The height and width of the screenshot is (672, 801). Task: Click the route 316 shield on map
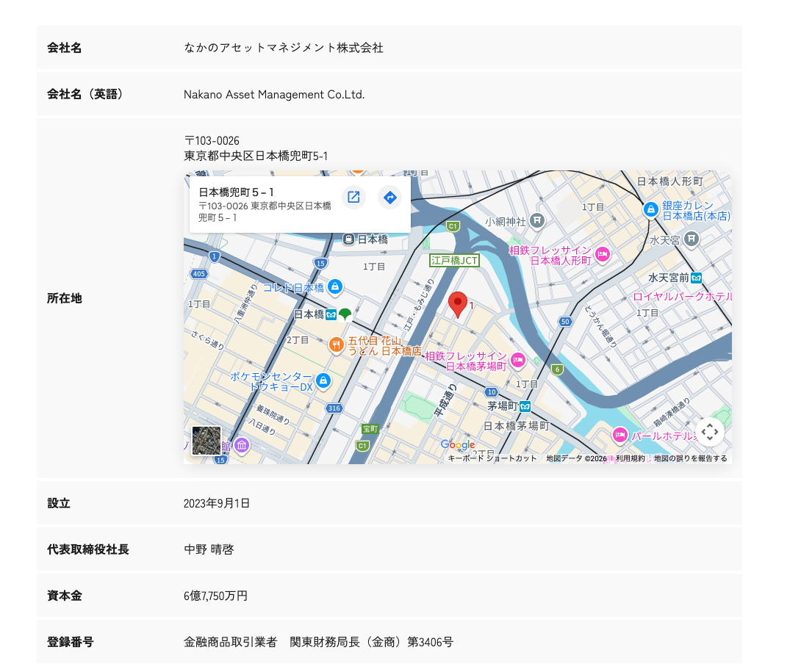[334, 408]
